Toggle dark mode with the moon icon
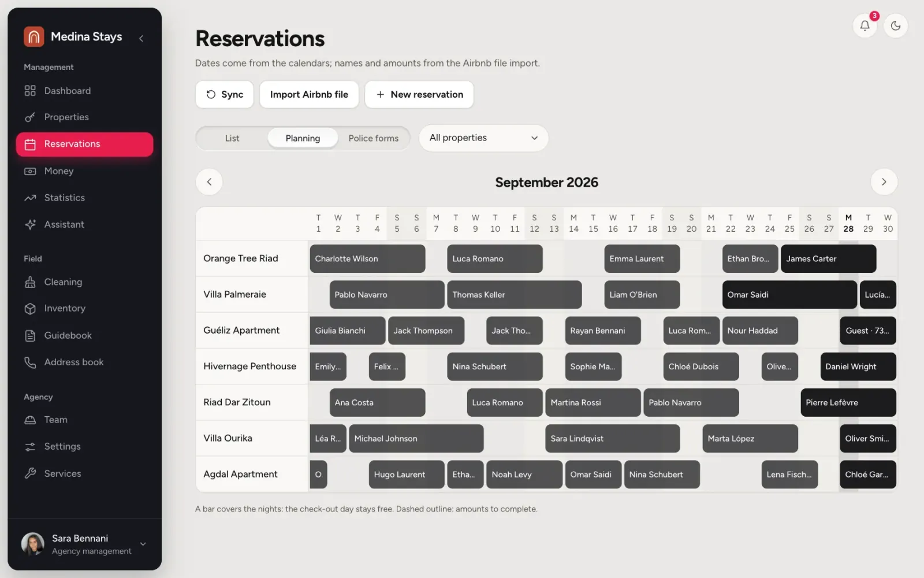Viewport: 924px width, 578px height. [896, 25]
